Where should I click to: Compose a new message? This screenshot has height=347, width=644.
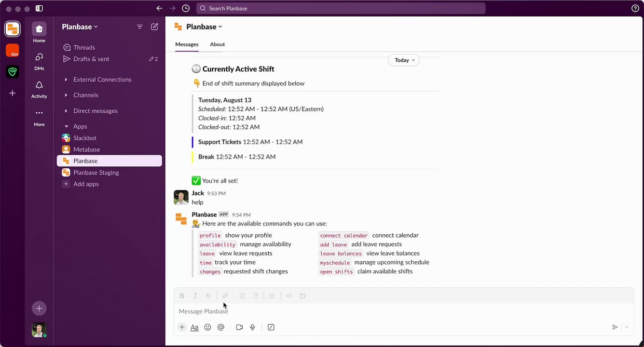154,27
